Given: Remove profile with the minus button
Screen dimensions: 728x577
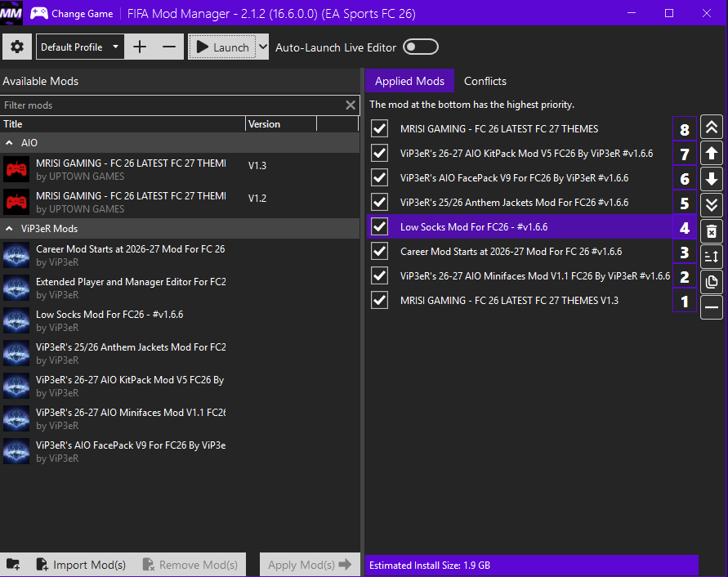Looking at the screenshot, I should pos(169,47).
